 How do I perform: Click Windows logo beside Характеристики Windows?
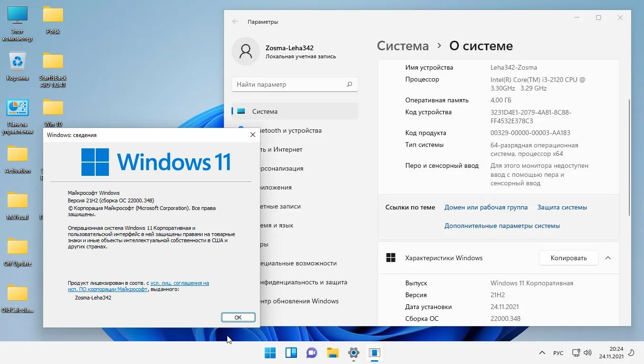coord(391,258)
